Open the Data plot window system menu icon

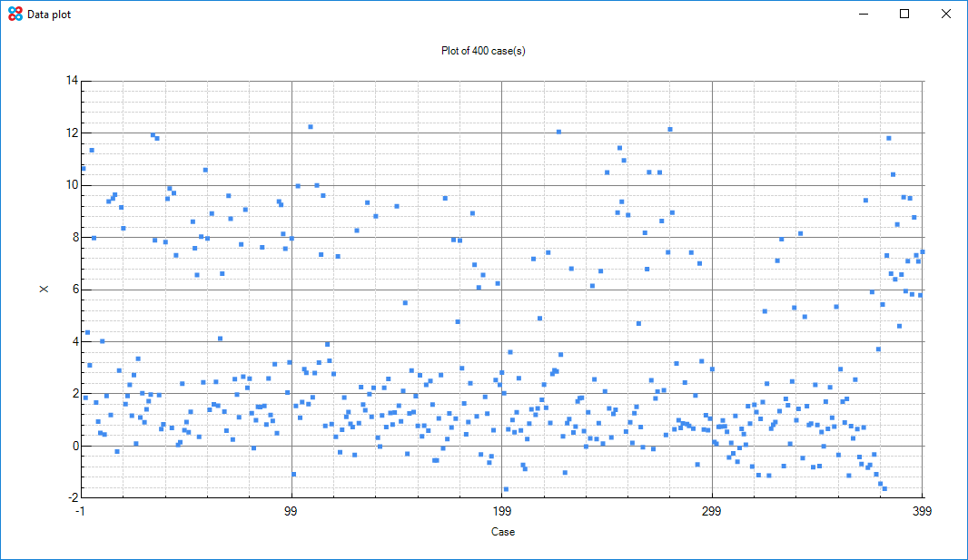13,14
